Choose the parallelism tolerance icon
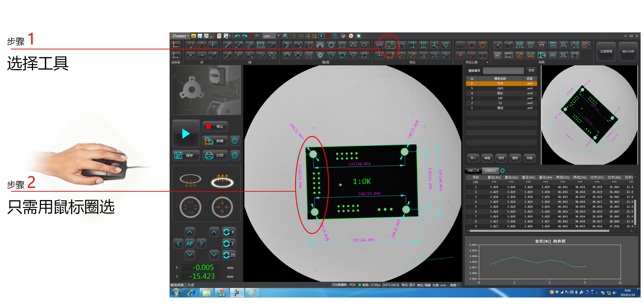The width and height of the screenshot is (644, 307). coord(471,55)
